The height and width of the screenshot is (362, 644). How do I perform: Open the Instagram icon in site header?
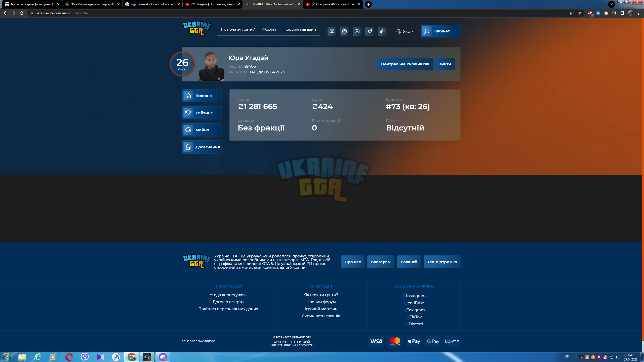pyautogui.click(x=344, y=31)
